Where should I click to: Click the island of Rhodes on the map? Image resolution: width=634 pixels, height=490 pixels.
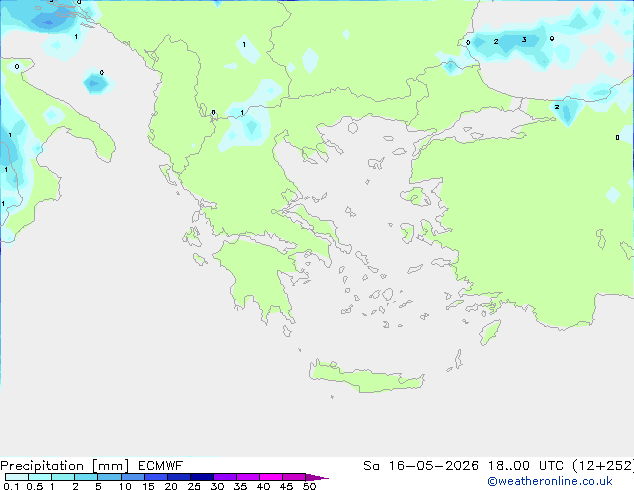click(x=490, y=332)
